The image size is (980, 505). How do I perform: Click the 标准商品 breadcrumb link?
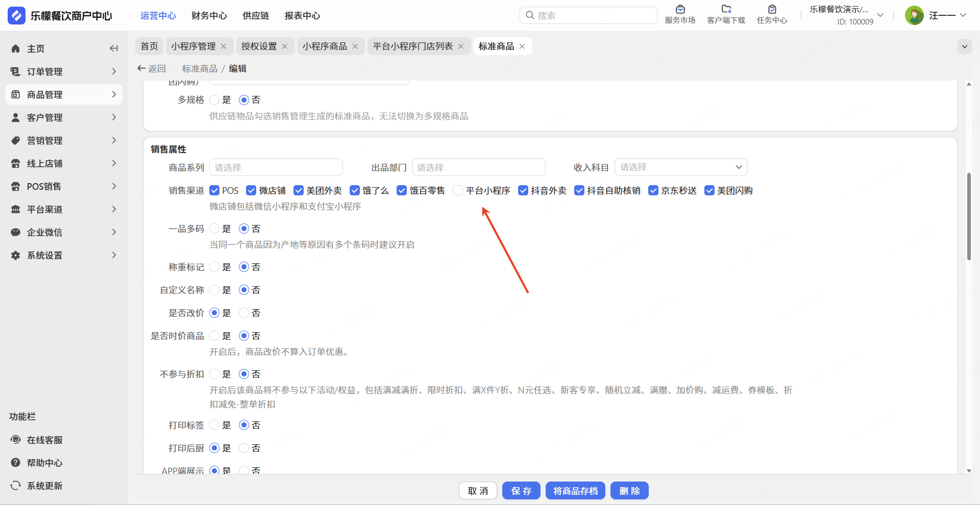coord(200,68)
